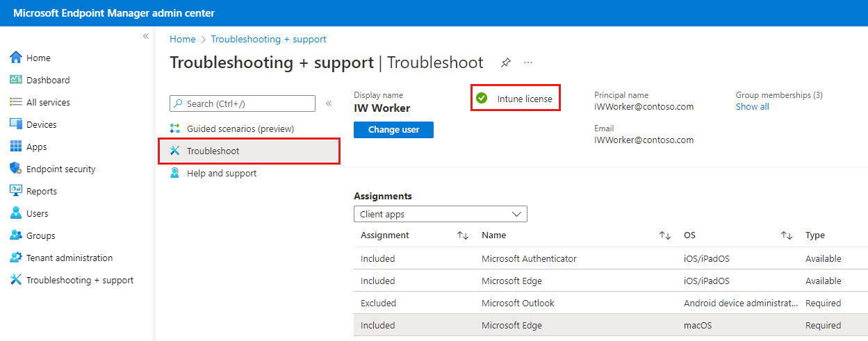
Task: Pin the Troubleshoot page with pin icon
Action: (506, 63)
